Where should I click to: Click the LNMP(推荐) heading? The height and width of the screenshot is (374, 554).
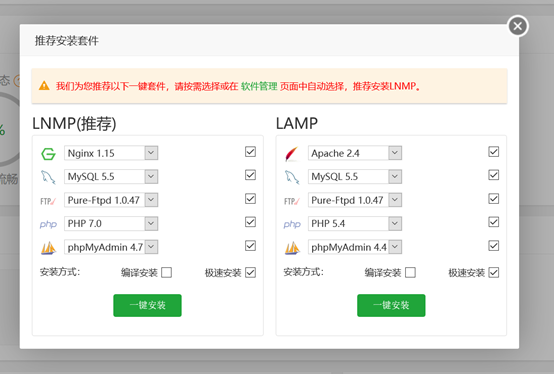(74, 124)
